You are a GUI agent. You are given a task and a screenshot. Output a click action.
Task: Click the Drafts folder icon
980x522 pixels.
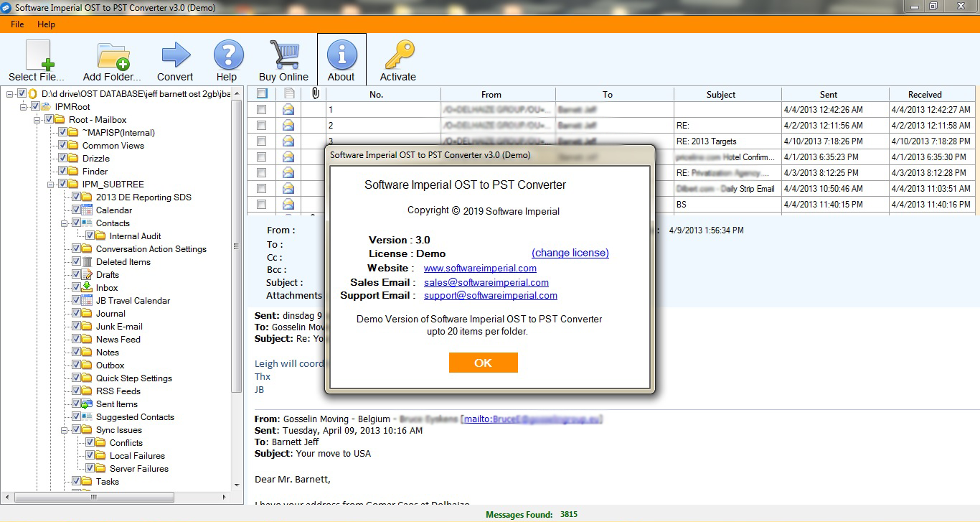pos(88,275)
